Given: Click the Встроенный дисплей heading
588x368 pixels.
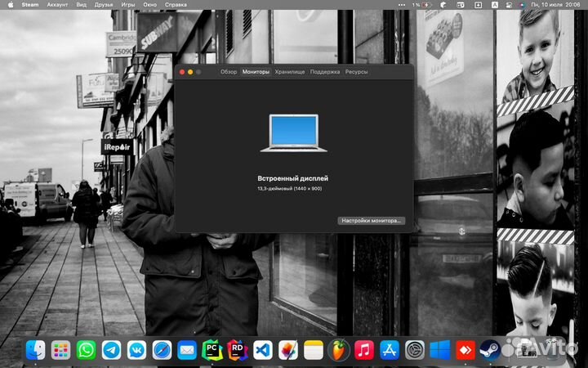Looking at the screenshot, I should [x=293, y=178].
